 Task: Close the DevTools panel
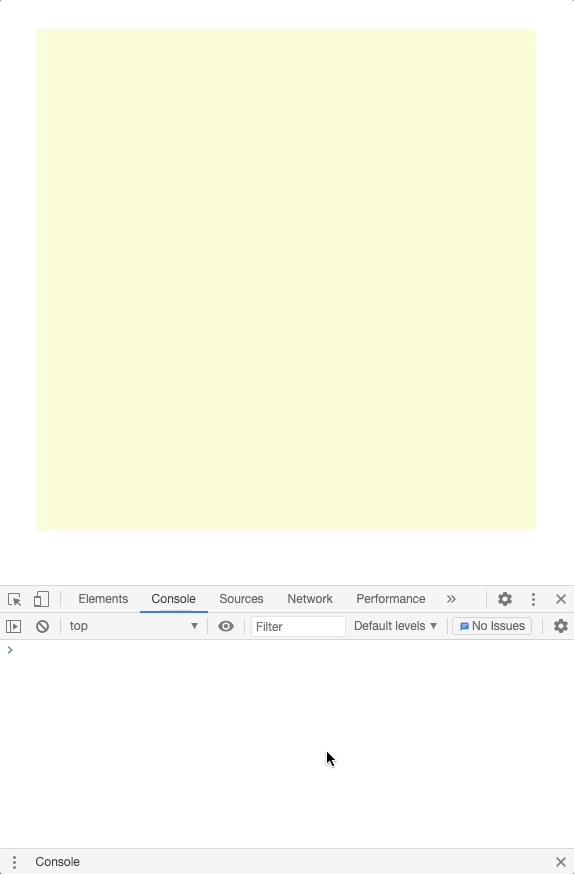tap(561, 599)
